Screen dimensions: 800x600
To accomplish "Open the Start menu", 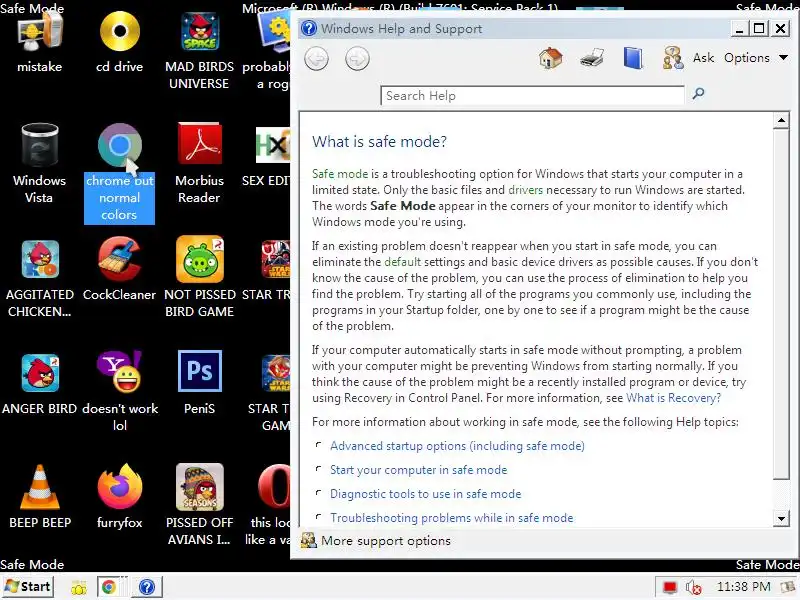I will point(28,587).
